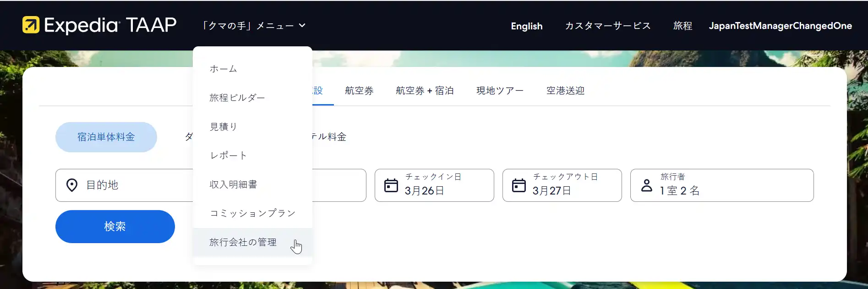Viewport: 868px width, 289px height.
Task: Select 宿泊単体料金 rate option
Action: coord(106,137)
